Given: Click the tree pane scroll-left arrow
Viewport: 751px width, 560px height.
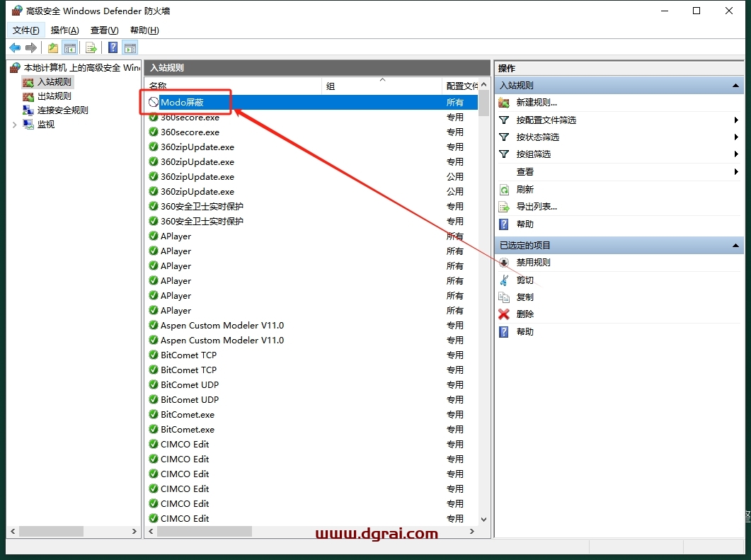Looking at the screenshot, I should click(13, 531).
